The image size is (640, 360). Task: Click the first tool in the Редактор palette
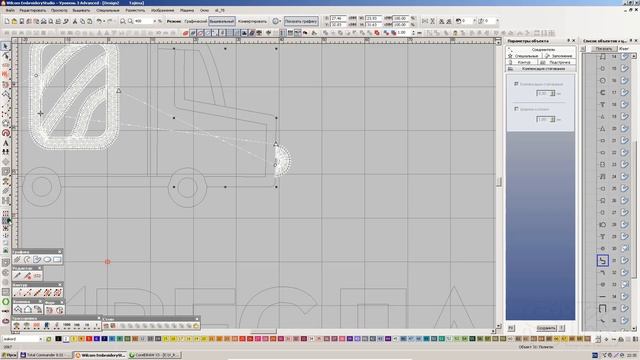pyautogui.click(x=17, y=276)
